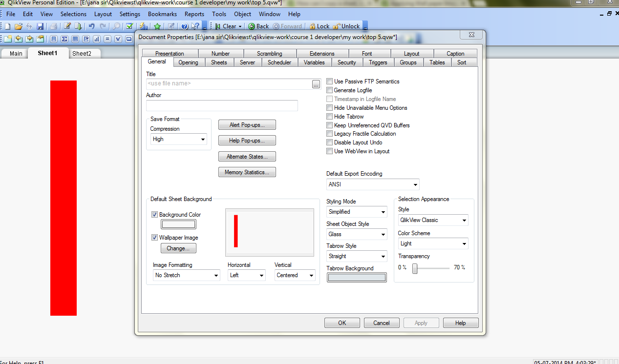Click the Redo arrow icon
Viewport: 619px width, 364px height.
(x=103, y=26)
